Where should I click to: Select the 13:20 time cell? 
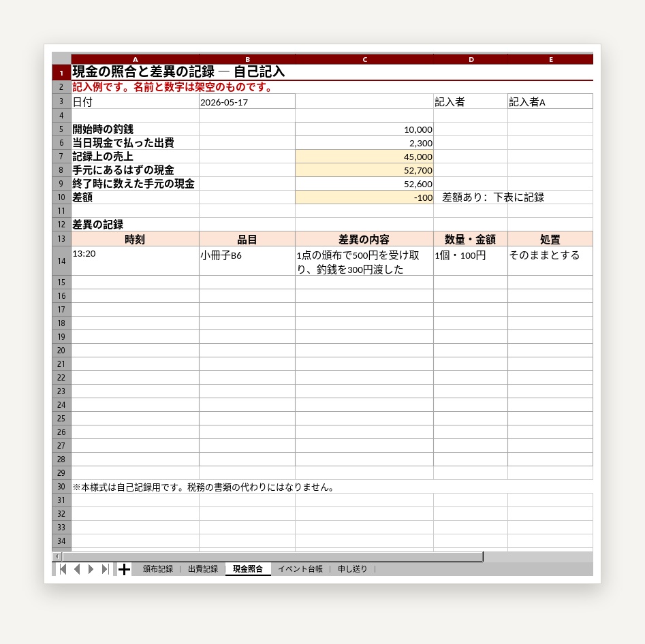(135, 261)
